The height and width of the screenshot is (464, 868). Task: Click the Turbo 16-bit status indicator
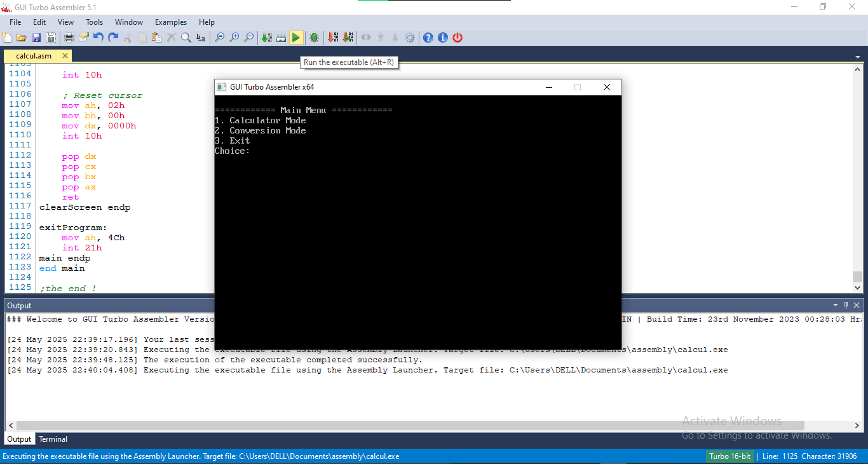(729, 456)
